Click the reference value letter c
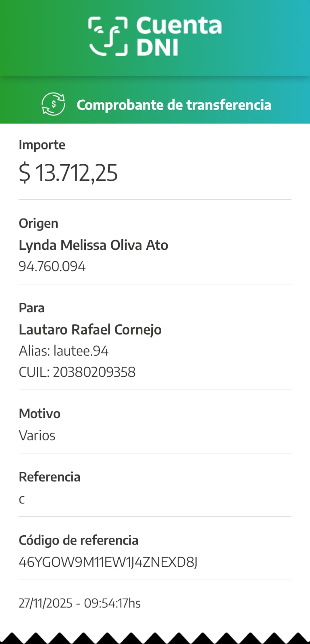The image size is (310, 644). pyautogui.click(x=22, y=500)
